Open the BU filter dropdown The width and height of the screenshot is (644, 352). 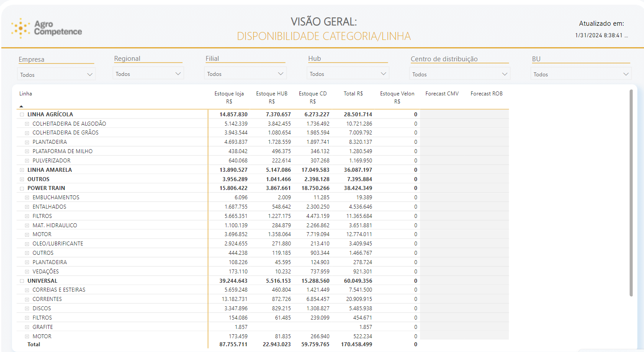581,74
